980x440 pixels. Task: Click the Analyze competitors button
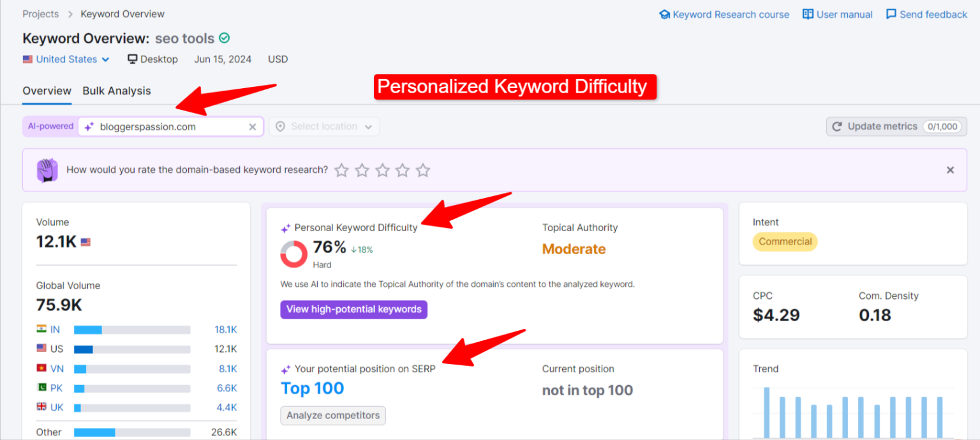pyautogui.click(x=332, y=415)
